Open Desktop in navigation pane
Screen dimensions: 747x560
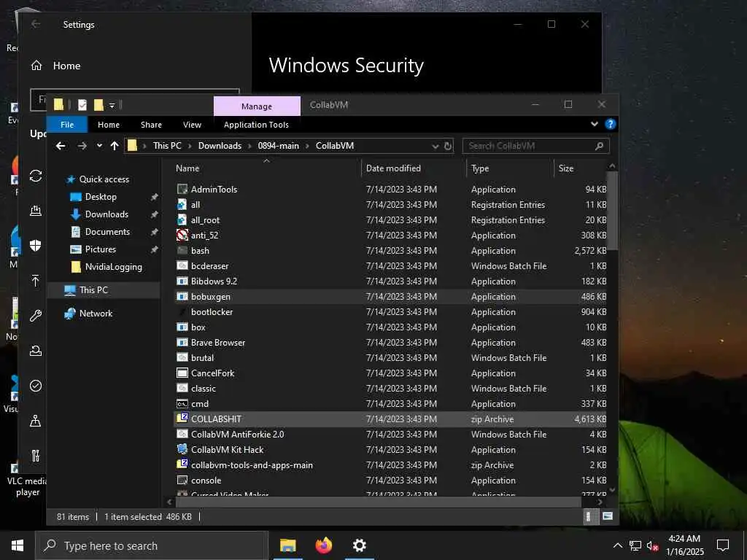101,197
